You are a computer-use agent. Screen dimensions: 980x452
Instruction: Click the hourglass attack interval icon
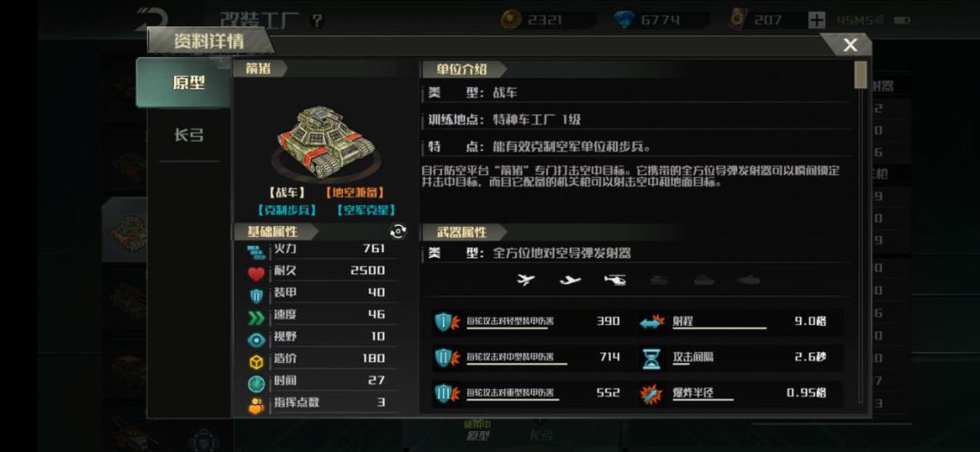(651, 359)
